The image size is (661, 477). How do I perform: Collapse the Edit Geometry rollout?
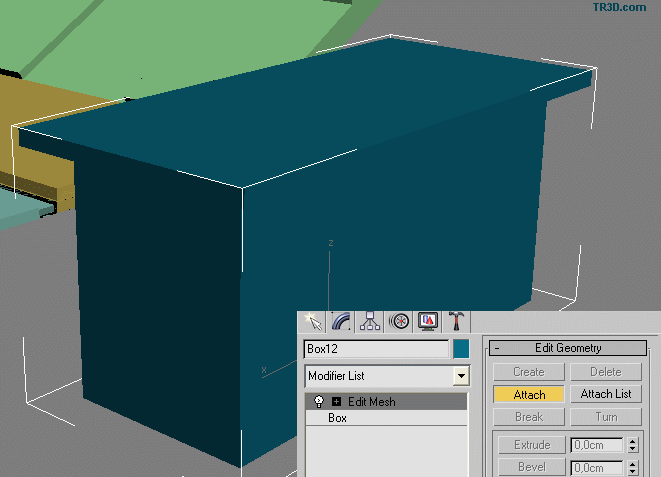[x=497, y=348]
